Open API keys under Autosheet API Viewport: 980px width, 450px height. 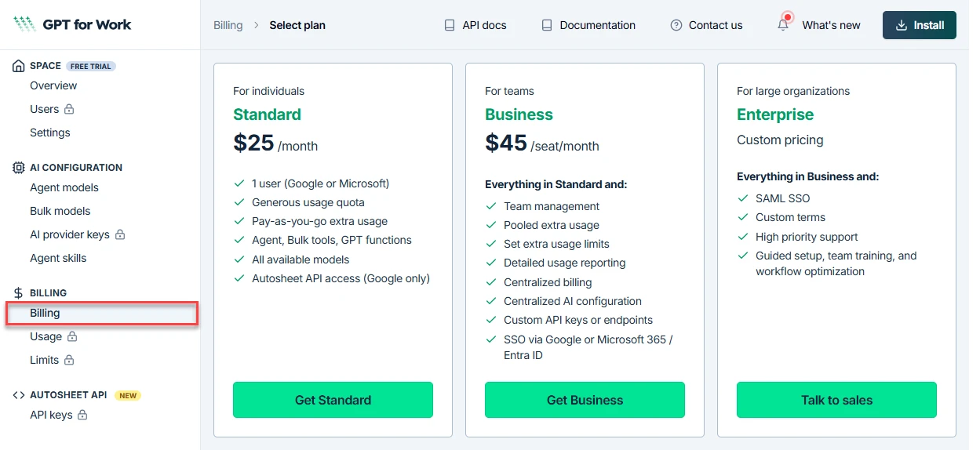[51, 415]
